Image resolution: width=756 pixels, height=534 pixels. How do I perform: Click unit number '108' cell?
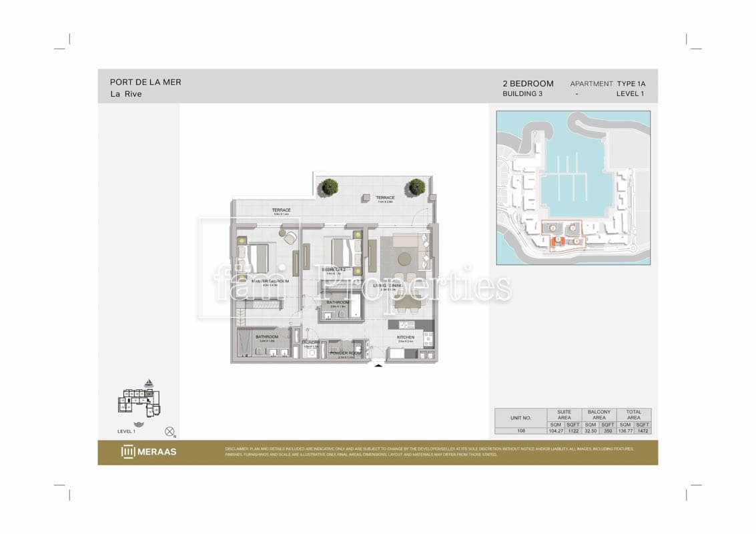(520, 431)
